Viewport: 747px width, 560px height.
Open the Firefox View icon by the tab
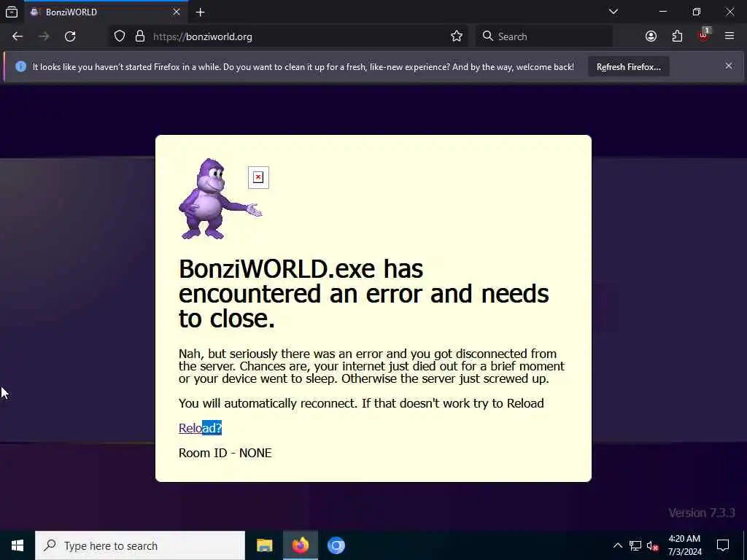(x=12, y=12)
